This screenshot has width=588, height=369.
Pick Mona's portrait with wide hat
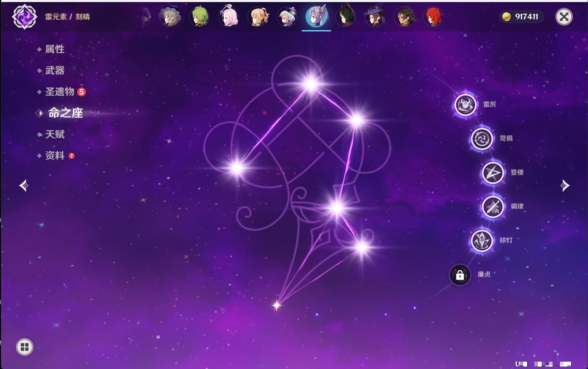375,17
